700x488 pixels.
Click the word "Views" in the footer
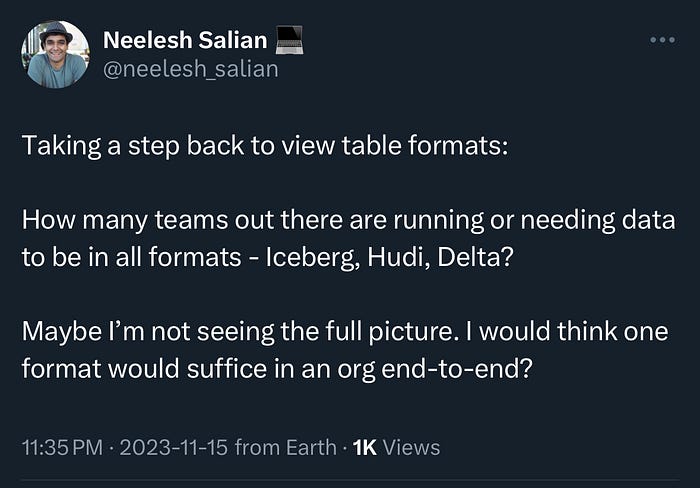410,447
